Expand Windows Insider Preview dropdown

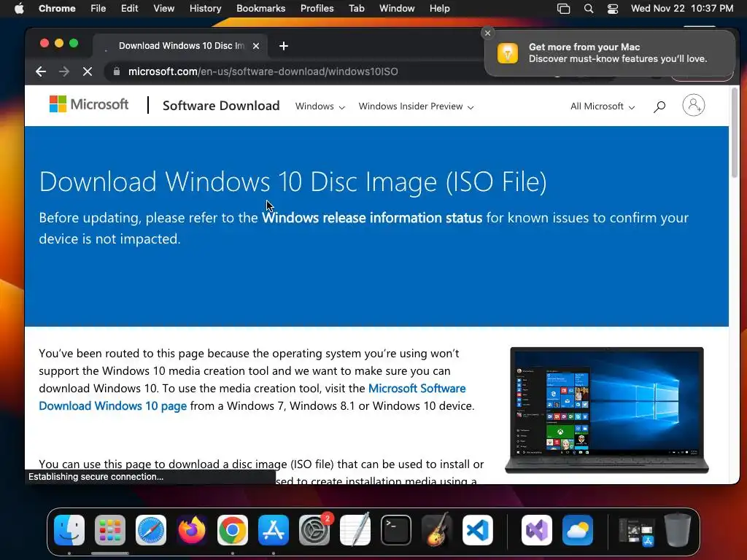417,106
